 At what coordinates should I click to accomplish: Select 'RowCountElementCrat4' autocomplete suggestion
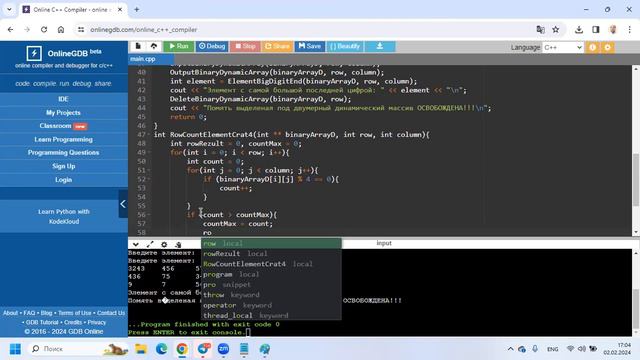[271, 264]
